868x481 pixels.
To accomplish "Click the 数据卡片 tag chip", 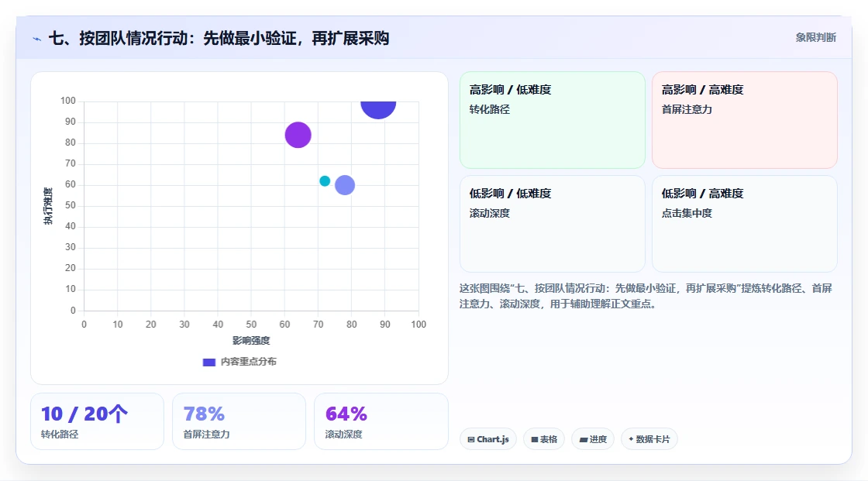I will coord(649,439).
